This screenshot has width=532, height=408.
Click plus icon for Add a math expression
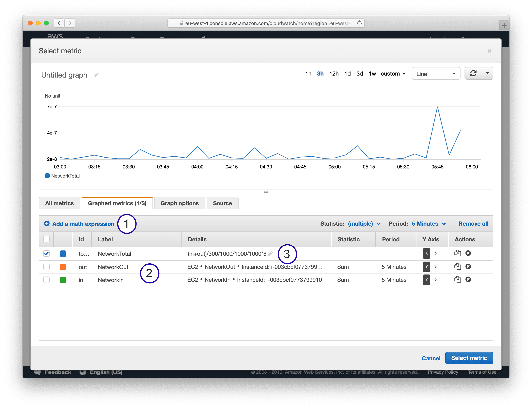point(47,223)
